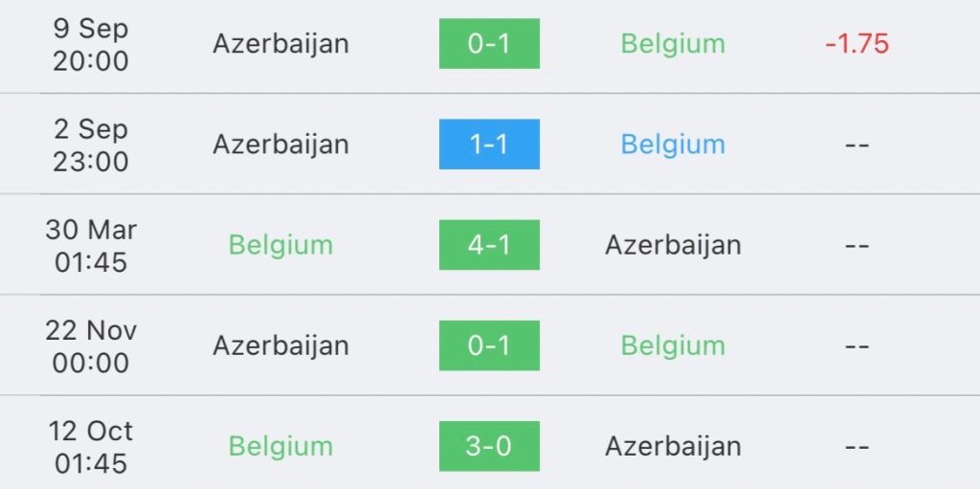Screen dimensions: 980x489
Task: Select Azerbaijan away team on 12 Oct
Action: tap(673, 447)
